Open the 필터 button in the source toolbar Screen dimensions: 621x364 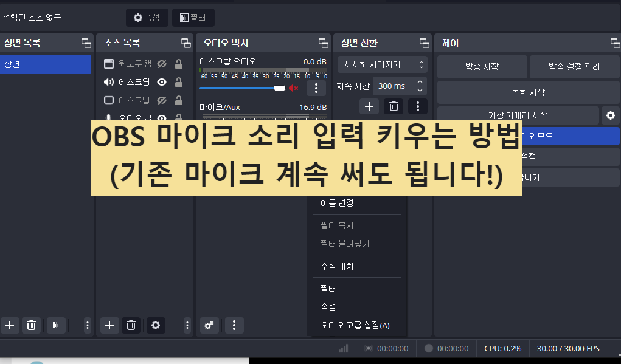[x=193, y=18]
